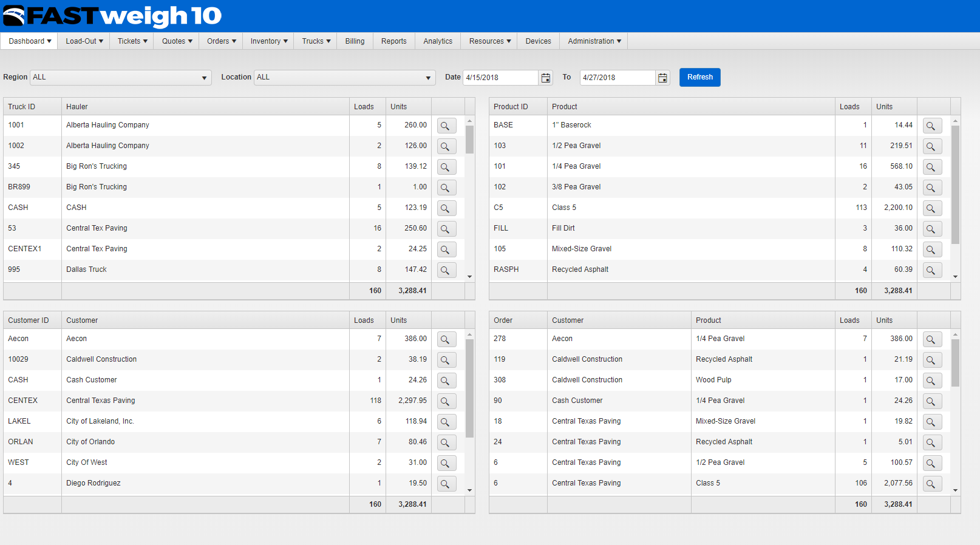Image resolution: width=980 pixels, height=545 pixels.
Task: View details for product RASPH row
Action: [x=932, y=270]
